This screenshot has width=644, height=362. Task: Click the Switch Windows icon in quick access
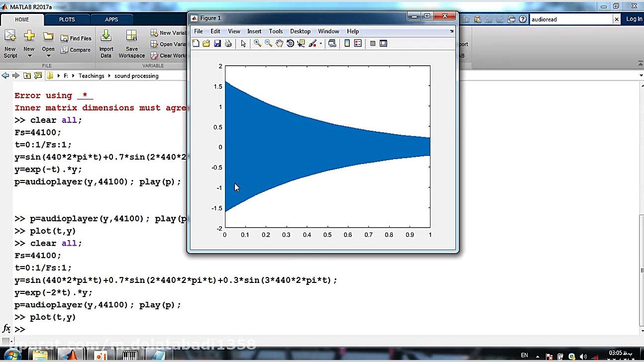513,19
